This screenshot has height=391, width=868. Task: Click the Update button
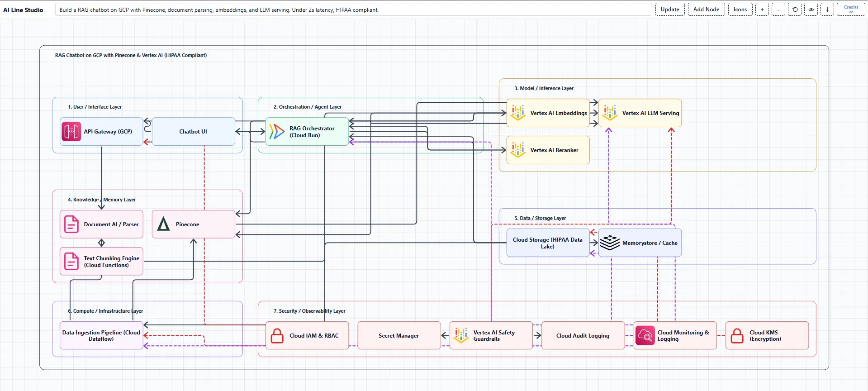pos(670,10)
